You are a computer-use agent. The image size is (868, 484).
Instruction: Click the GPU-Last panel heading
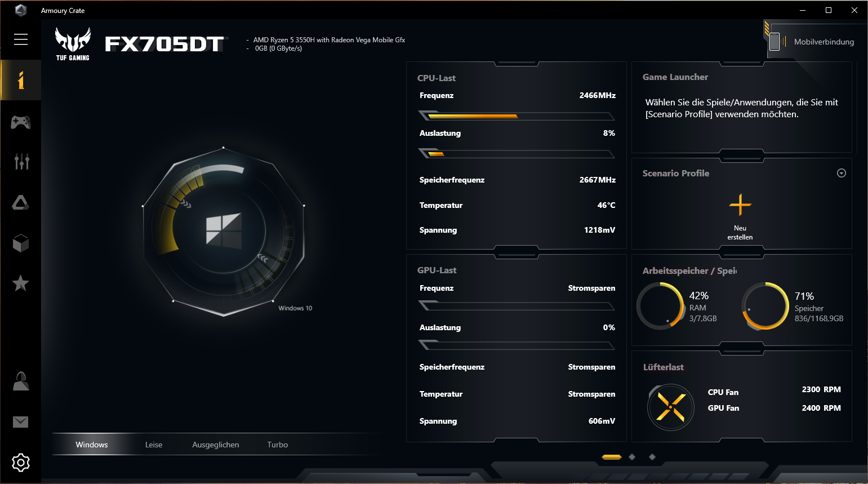point(437,270)
